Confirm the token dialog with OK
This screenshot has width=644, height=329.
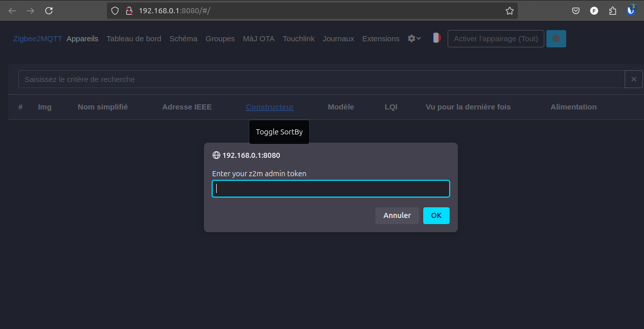(x=436, y=215)
